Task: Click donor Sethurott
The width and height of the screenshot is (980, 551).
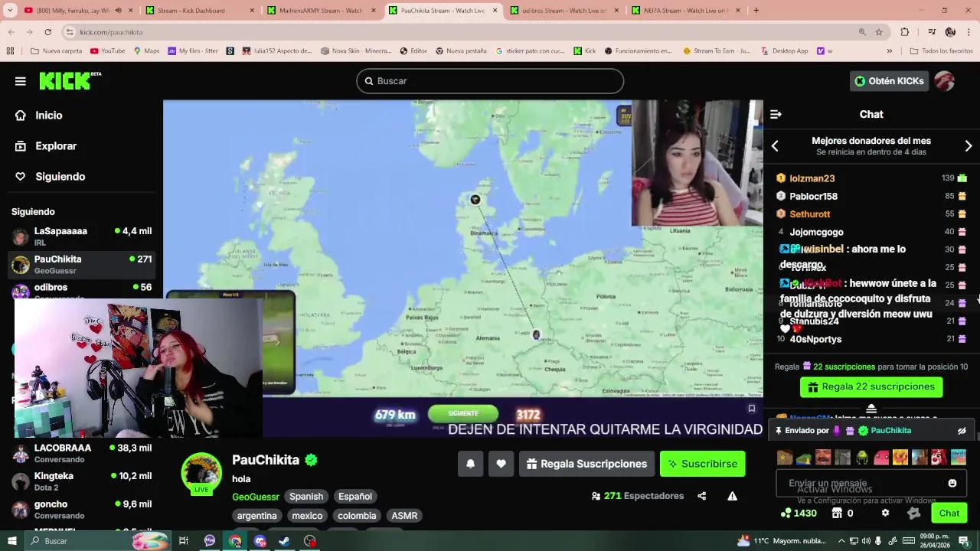Action: click(x=809, y=214)
